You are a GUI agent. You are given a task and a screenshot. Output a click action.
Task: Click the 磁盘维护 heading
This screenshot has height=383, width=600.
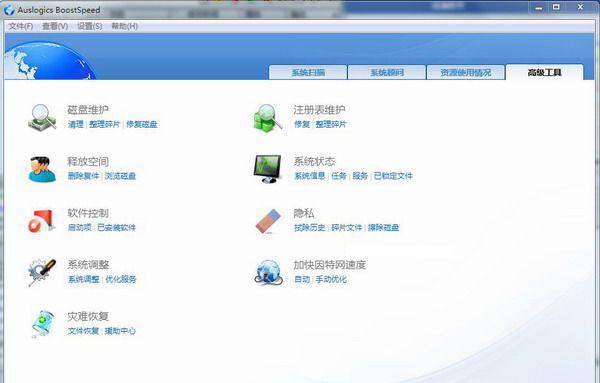click(88, 110)
